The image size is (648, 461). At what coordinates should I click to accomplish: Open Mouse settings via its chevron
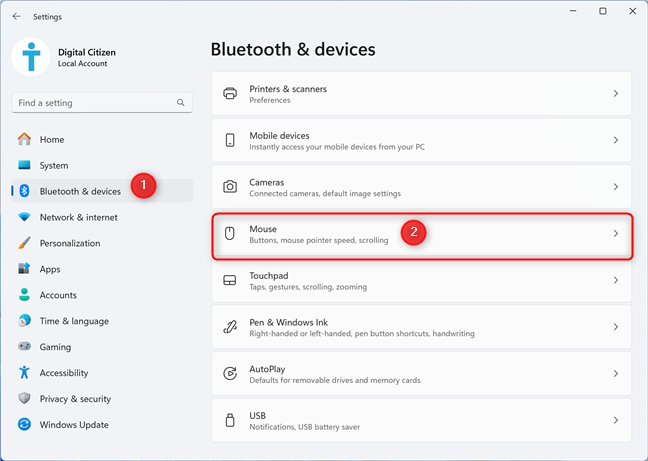pyautogui.click(x=616, y=233)
